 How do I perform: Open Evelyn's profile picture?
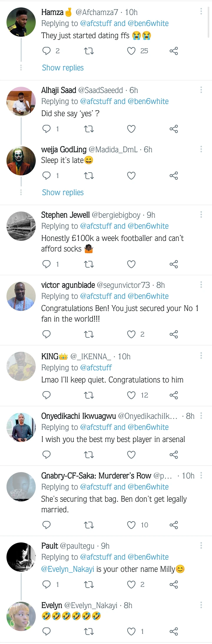point(21,616)
